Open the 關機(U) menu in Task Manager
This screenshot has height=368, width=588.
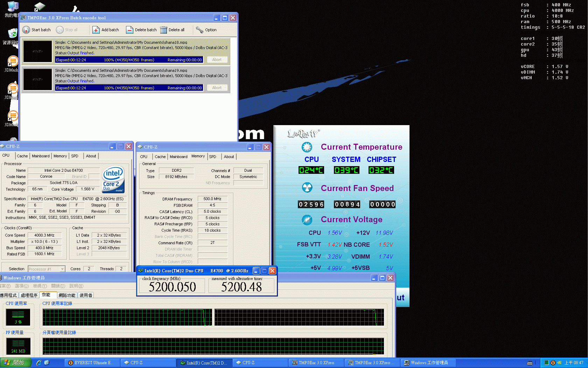coord(58,286)
